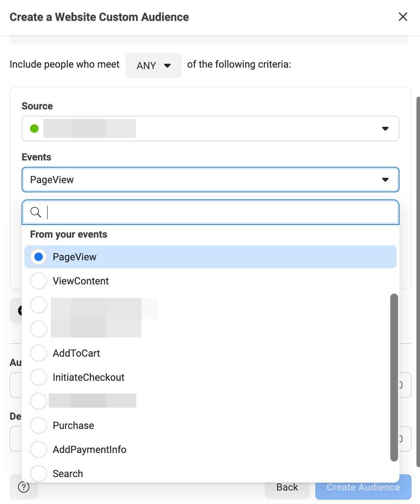Click the magnifier icon in events search
The height and width of the screenshot is (504, 420).
pyautogui.click(x=36, y=212)
